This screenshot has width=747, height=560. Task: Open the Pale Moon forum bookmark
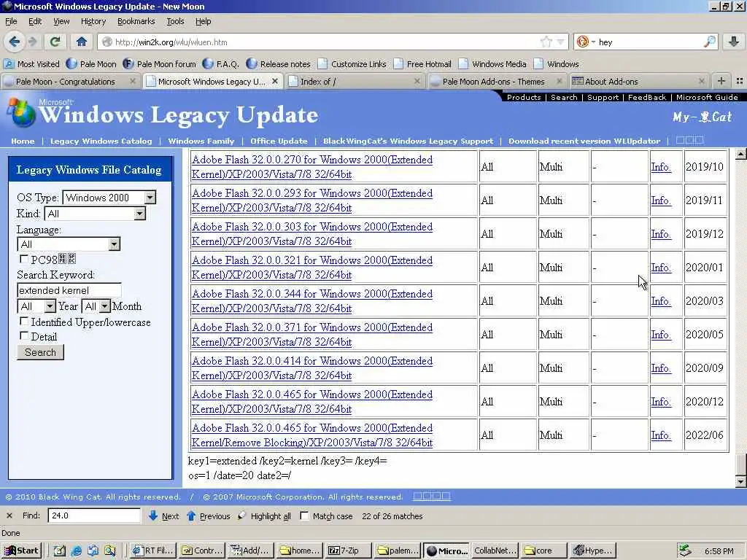tap(160, 64)
